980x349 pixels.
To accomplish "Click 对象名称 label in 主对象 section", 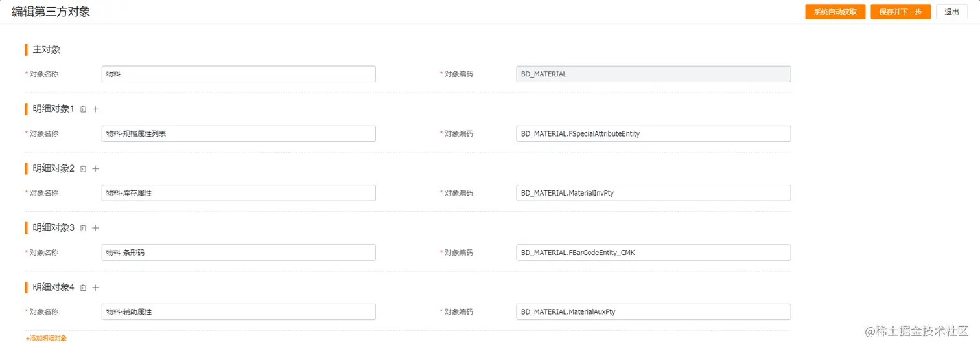I will [x=44, y=74].
